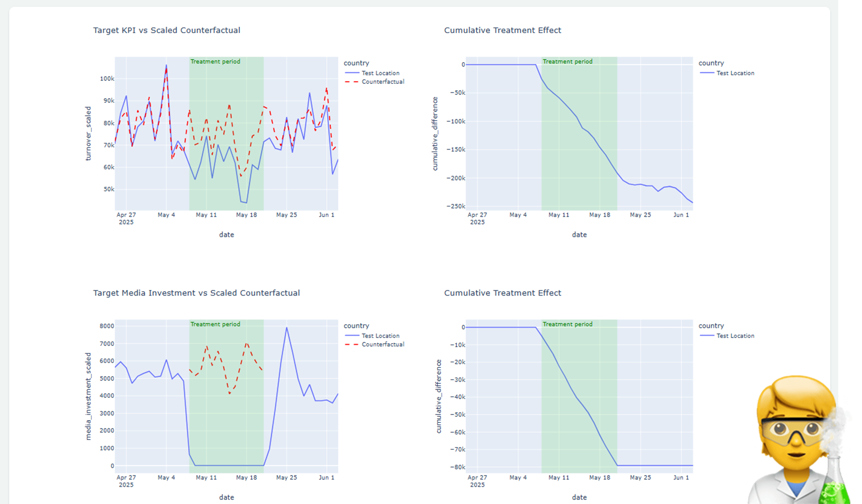The width and height of the screenshot is (862, 504).
Task: Click the turnover_scaled y-axis label
Action: coord(88,133)
